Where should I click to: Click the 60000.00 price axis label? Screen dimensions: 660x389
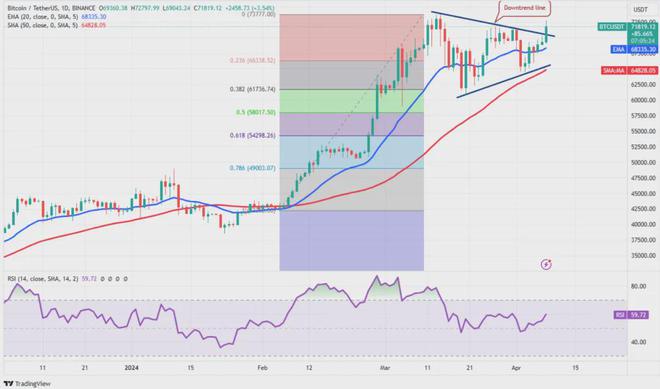pos(643,100)
